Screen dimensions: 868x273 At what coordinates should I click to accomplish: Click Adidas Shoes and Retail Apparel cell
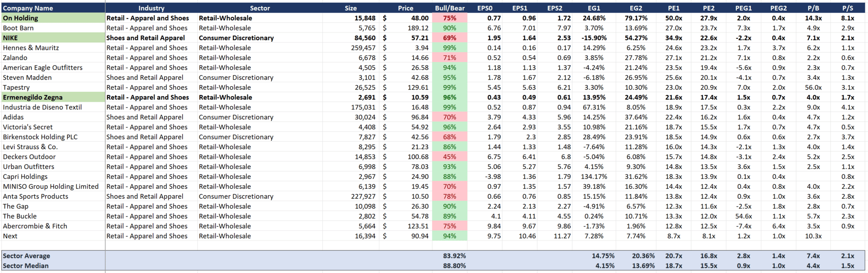tap(151, 117)
